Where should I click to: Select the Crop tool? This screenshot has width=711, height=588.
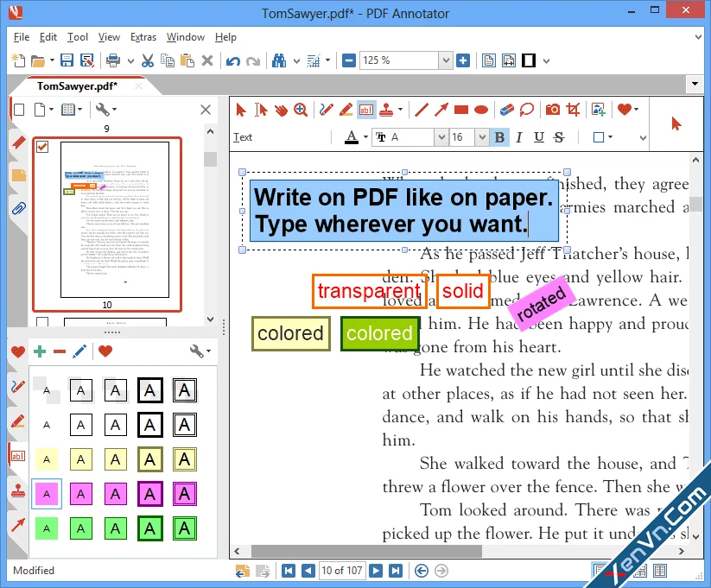pos(573,110)
